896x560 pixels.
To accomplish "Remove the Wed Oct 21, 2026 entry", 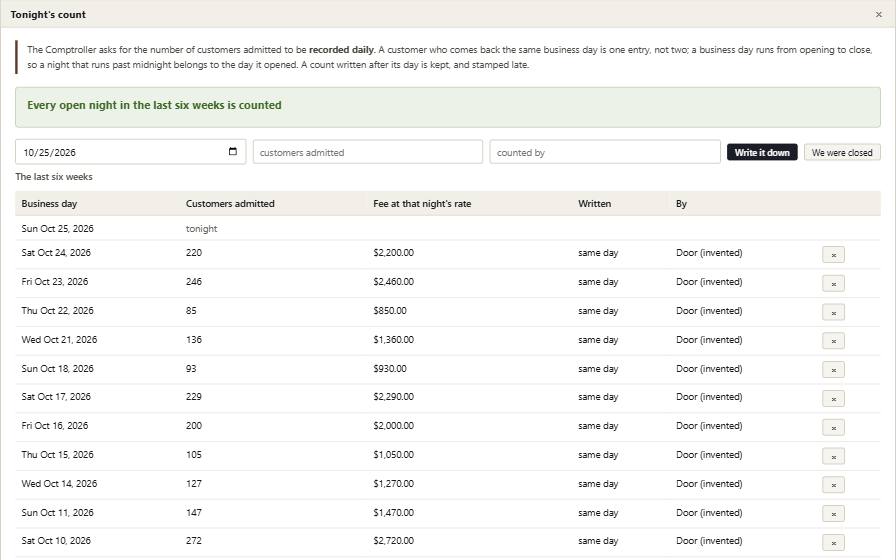I will pyautogui.click(x=833, y=341).
